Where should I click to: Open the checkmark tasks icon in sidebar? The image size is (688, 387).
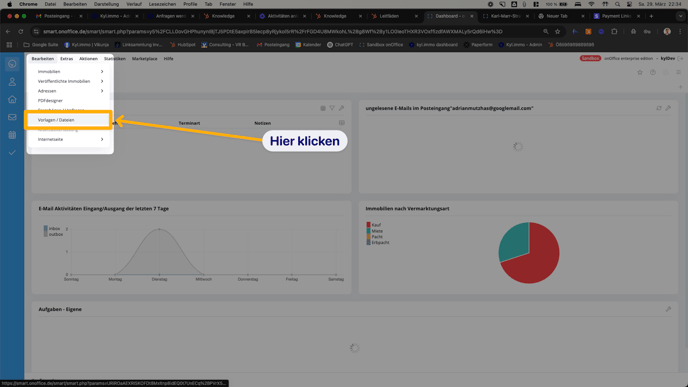pyautogui.click(x=12, y=153)
